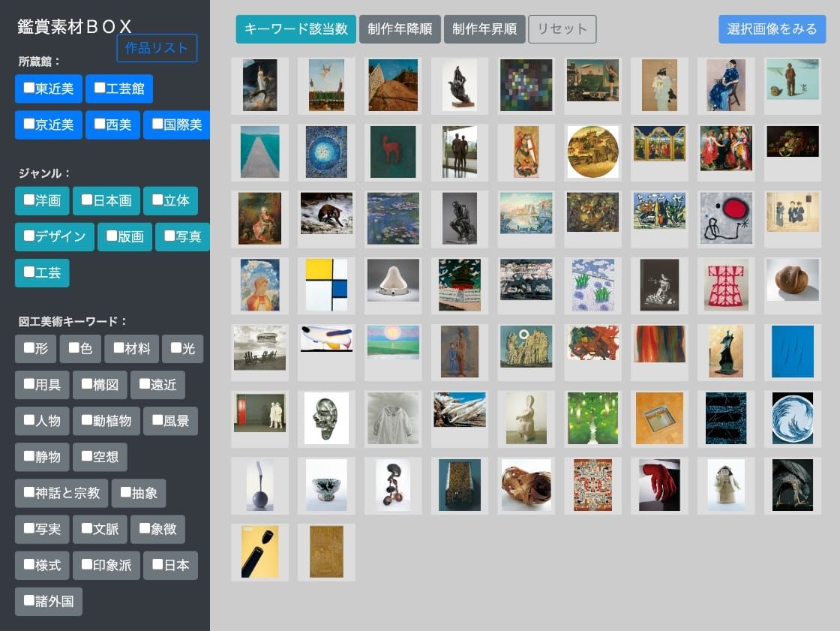Click the red glove artwork thumbnail

659,485
